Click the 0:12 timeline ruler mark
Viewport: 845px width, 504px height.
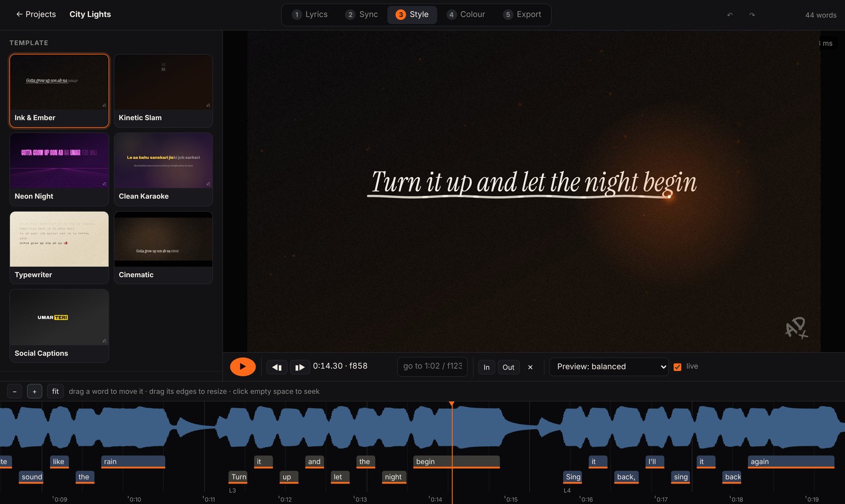285,499
